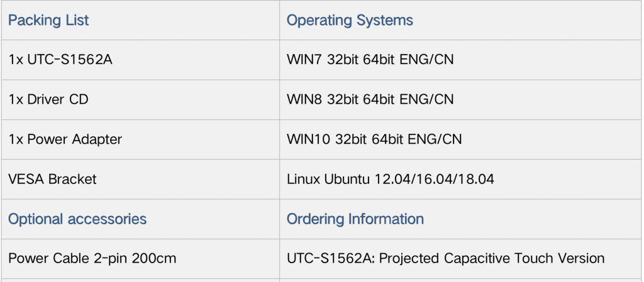Screen dimensions: 644x282
Task: Click the word Bracket in the VESA row
Action: pyautogui.click(x=72, y=179)
